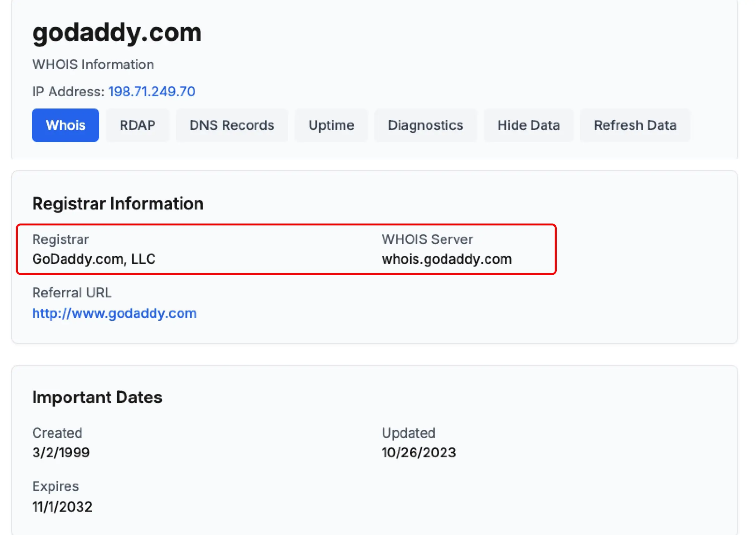Screen dimensions: 756x535
Task: Select the Whois tab
Action: (x=65, y=125)
